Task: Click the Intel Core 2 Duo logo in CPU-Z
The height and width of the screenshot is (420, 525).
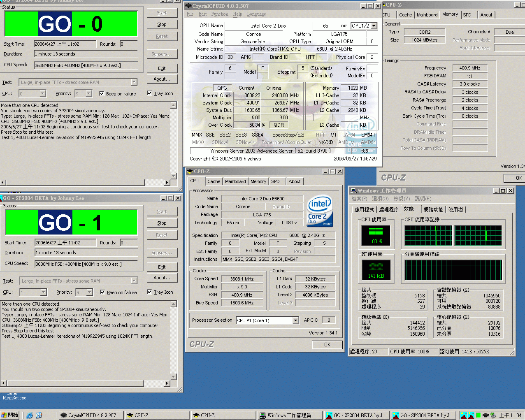Action: point(320,211)
